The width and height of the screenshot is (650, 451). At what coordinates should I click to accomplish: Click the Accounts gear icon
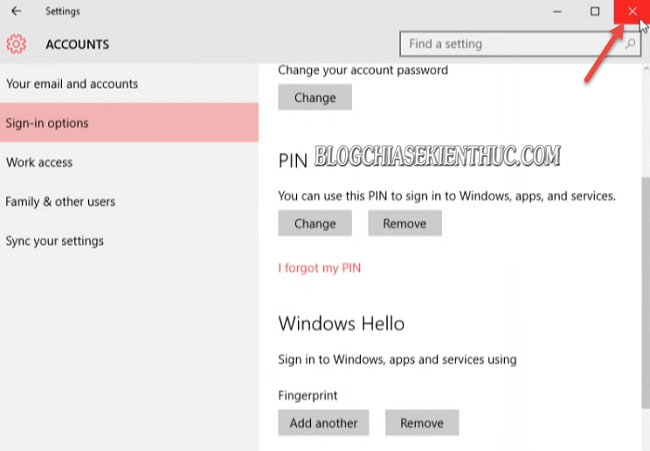[x=16, y=44]
